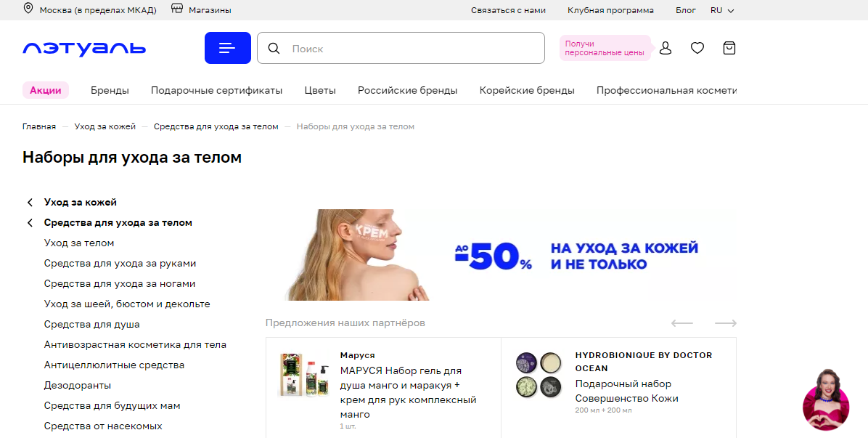The width and height of the screenshot is (868, 438).
Task: Click the Поиск search field
Action: (x=401, y=48)
